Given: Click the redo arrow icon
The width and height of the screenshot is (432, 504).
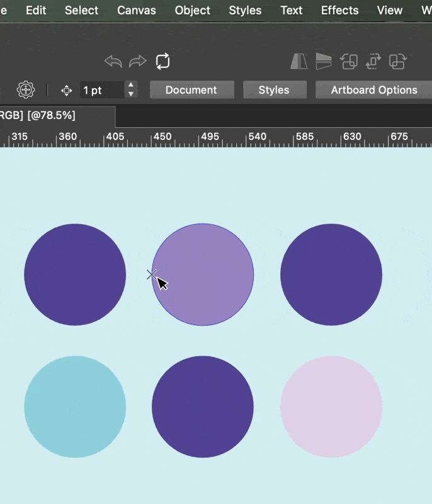Looking at the screenshot, I should pyautogui.click(x=137, y=61).
